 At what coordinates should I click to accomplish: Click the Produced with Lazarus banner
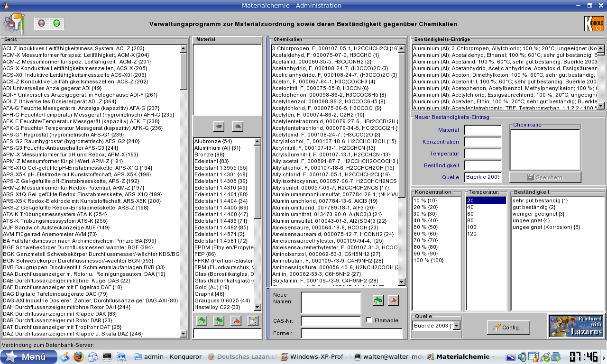(576, 326)
